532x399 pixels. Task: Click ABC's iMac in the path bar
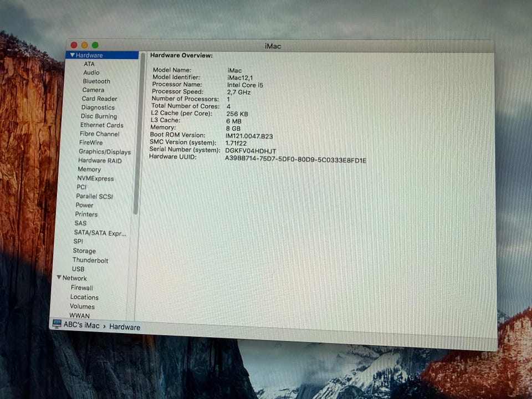81,325
